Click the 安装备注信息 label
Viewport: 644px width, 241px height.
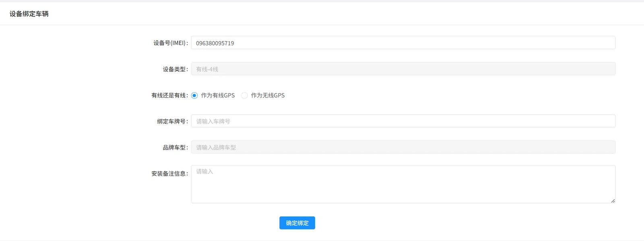point(170,174)
